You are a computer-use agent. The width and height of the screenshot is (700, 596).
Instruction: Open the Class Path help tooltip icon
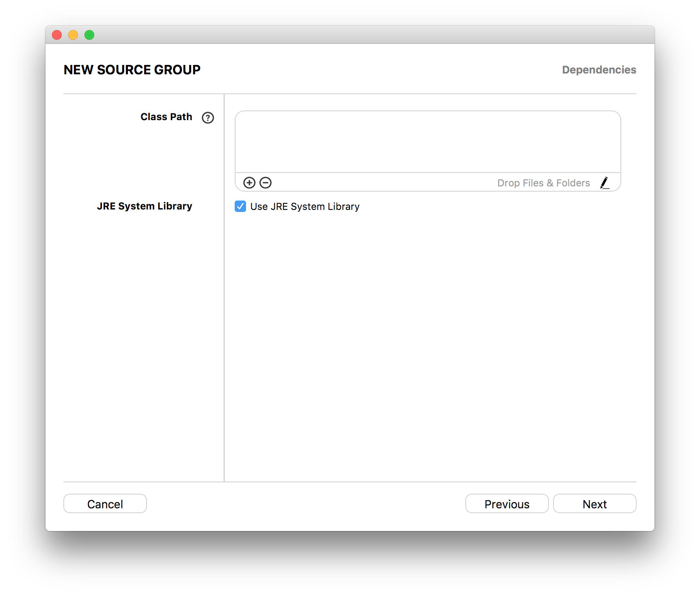coord(208,118)
